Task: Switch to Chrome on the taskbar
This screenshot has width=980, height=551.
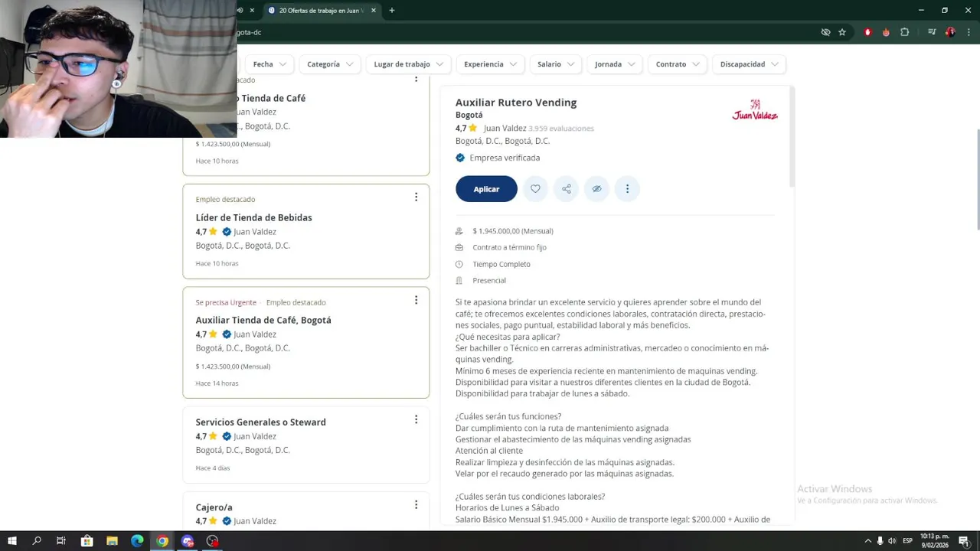Action: coord(162,541)
